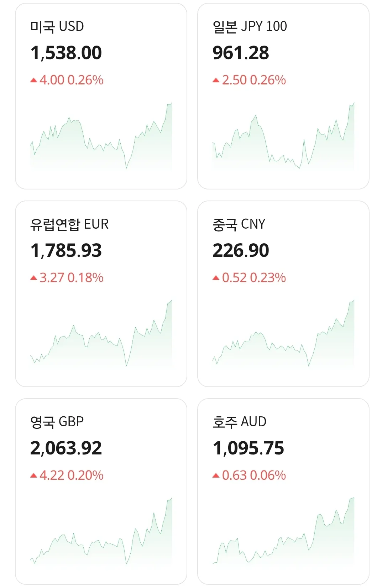Click the red up-arrow beside JPY 2.50 change
The height and width of the screenshot is (588, 382).
pyautogui.click(x=216, y=80)
